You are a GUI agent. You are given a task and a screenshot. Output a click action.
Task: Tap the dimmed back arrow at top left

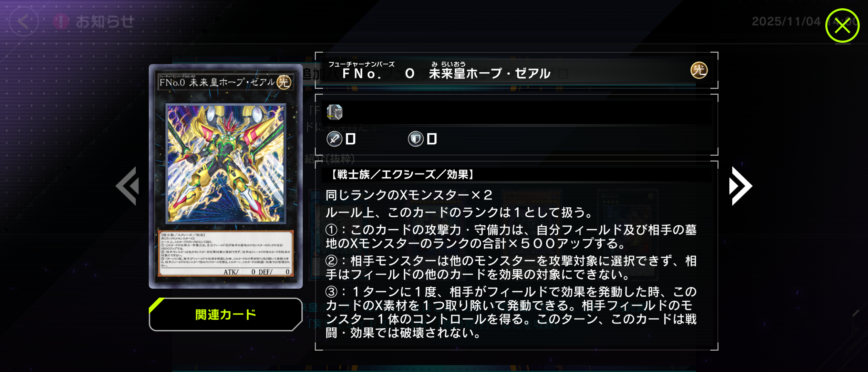coord(23,22)
